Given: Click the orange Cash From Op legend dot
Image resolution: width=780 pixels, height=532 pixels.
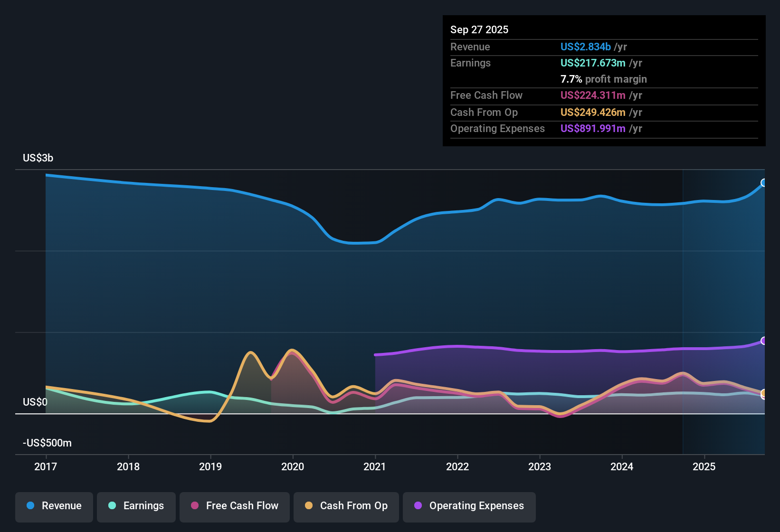Looking at the screenshot, I should [308, 506].
